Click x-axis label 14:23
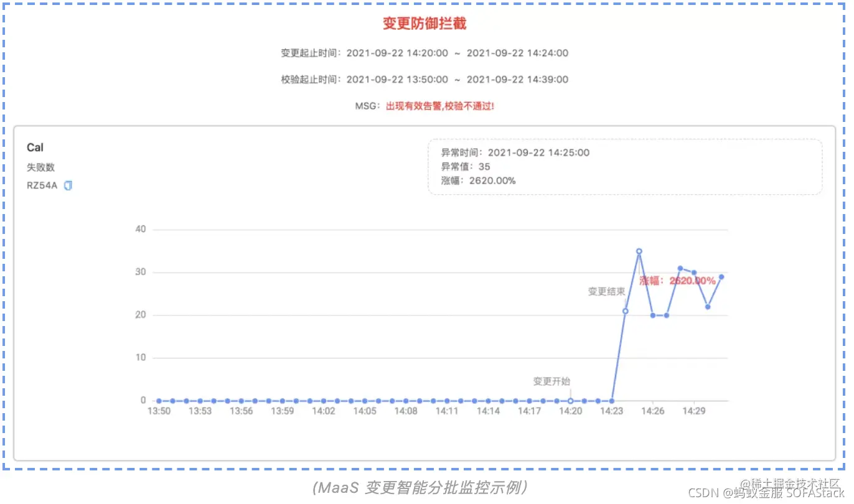The width and height of the screenshot is (854, 504). click(x=611, y=411)
